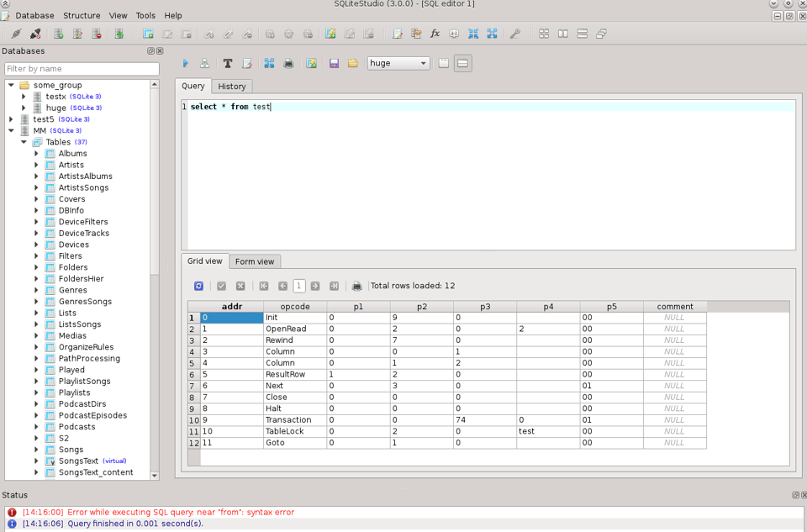Refresh the grid view results

(x=198, y=286)
